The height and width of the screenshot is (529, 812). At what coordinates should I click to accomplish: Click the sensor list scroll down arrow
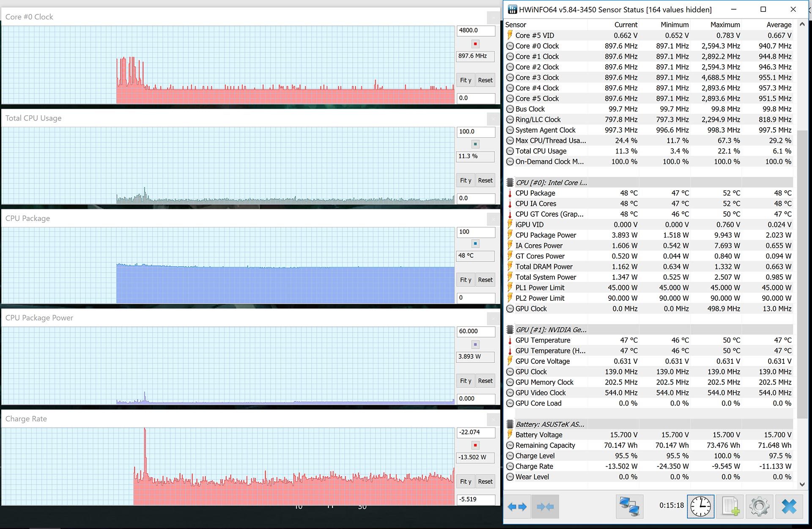point(801,484)
